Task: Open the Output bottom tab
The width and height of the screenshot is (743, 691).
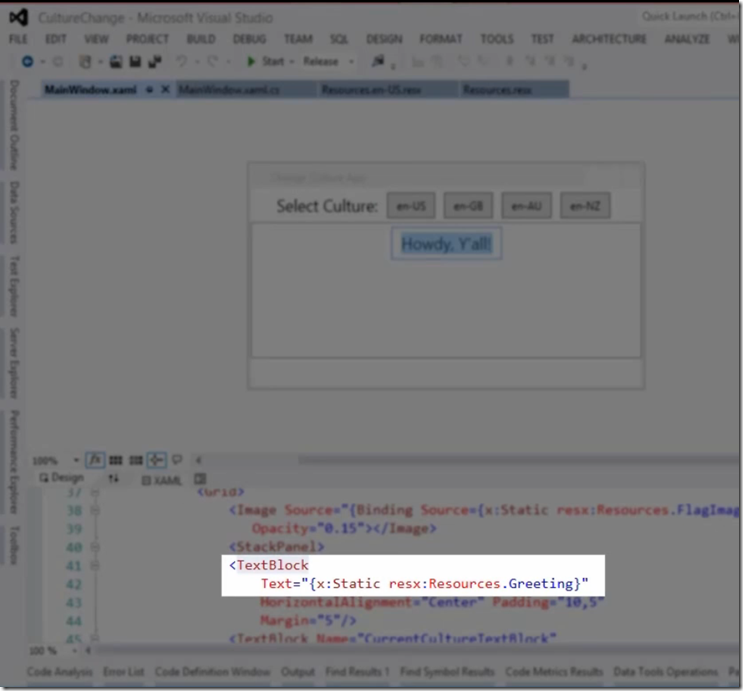Action: point(298,672)
